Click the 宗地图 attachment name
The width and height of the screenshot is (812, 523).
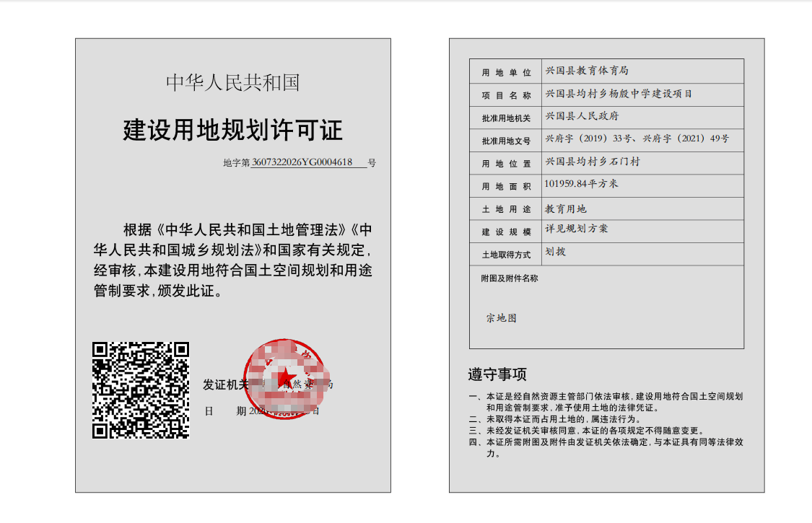tap(501, 318)
